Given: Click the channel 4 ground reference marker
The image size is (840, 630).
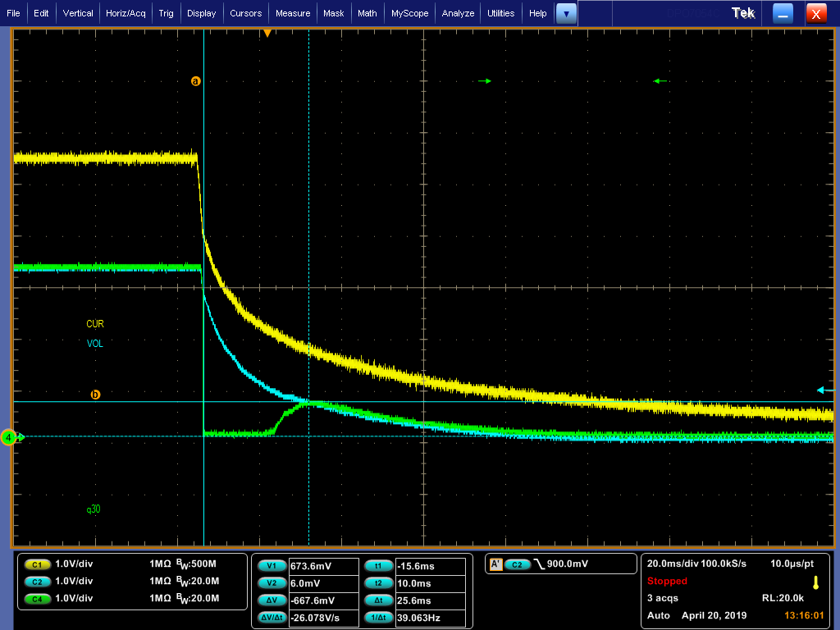Looking at the screenshot, I should (x=10, y=437).
